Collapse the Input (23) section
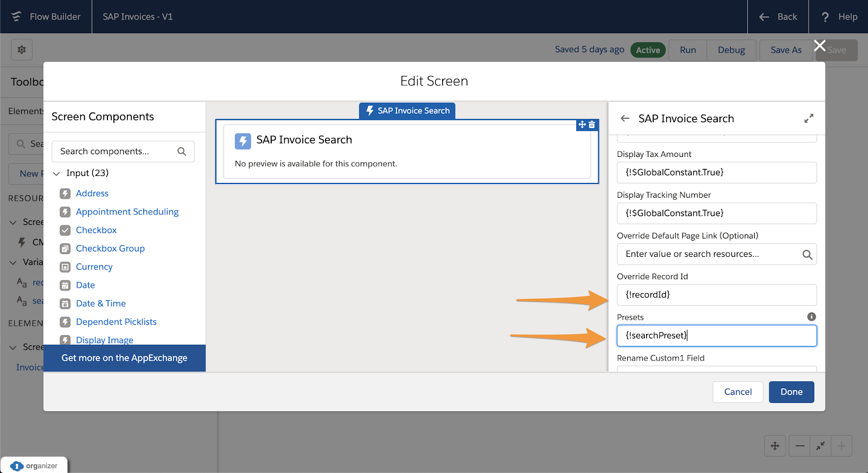868x473 pixels. tap(57, 173)
